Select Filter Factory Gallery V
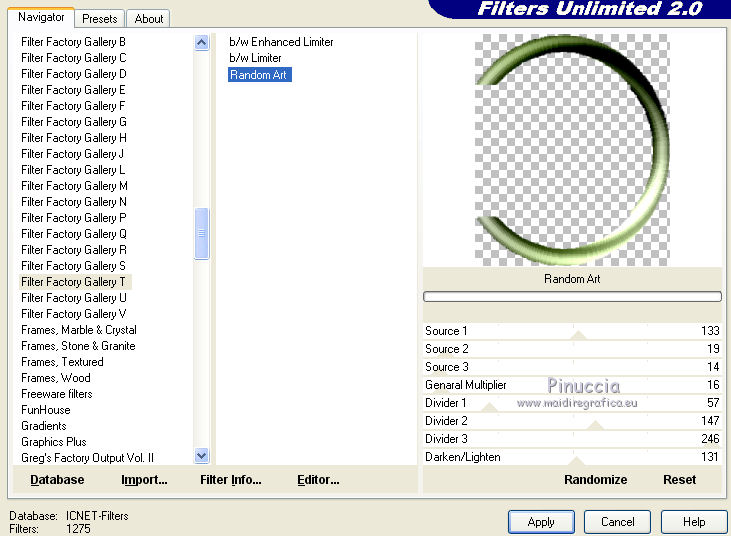The image size is (731, 536). coord(74,314)
